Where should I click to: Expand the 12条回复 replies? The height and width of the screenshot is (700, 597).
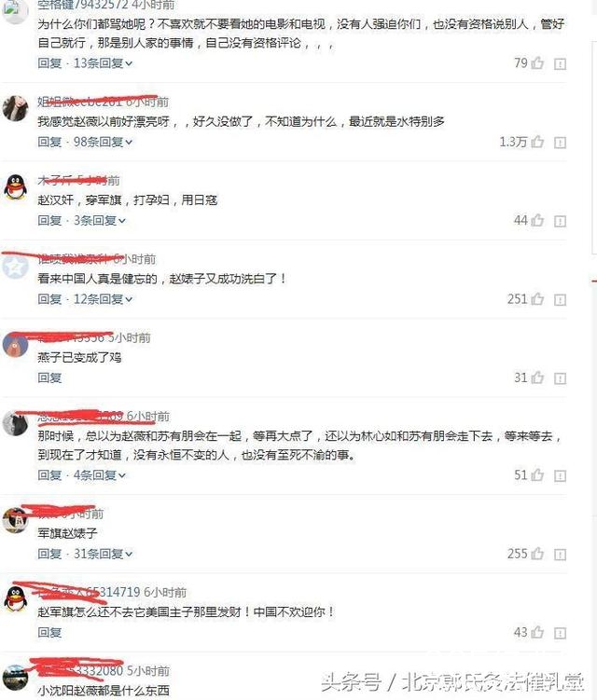tap(104, 299)
